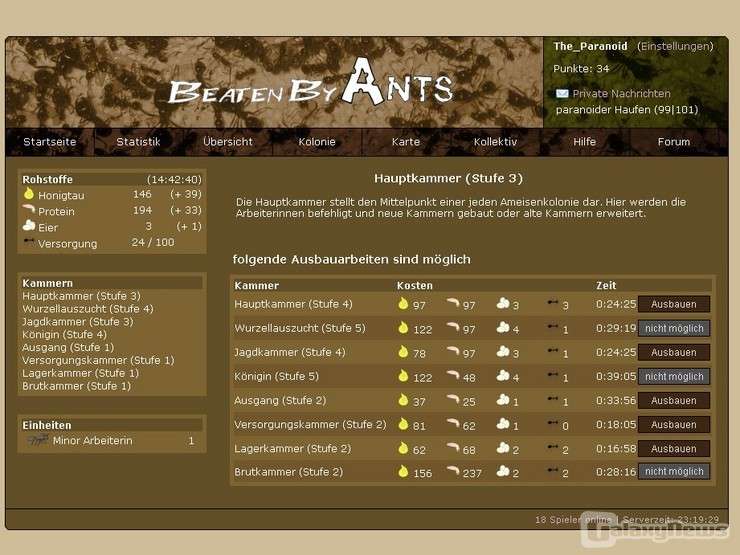This screenshot has width=740, height=555.
Task: Go to Übersicht in navigation bar
Action: pyautogui.click(x=227, y=142)
